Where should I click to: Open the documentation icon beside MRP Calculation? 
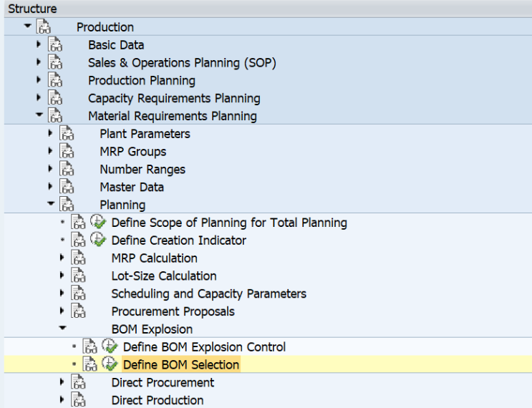[78, 258]
